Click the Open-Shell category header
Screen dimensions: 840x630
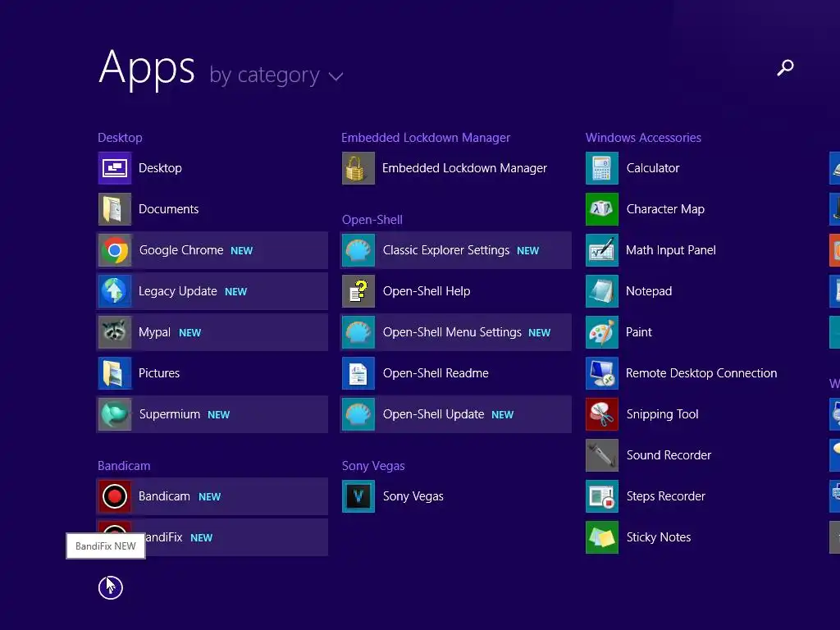point(372,220)
